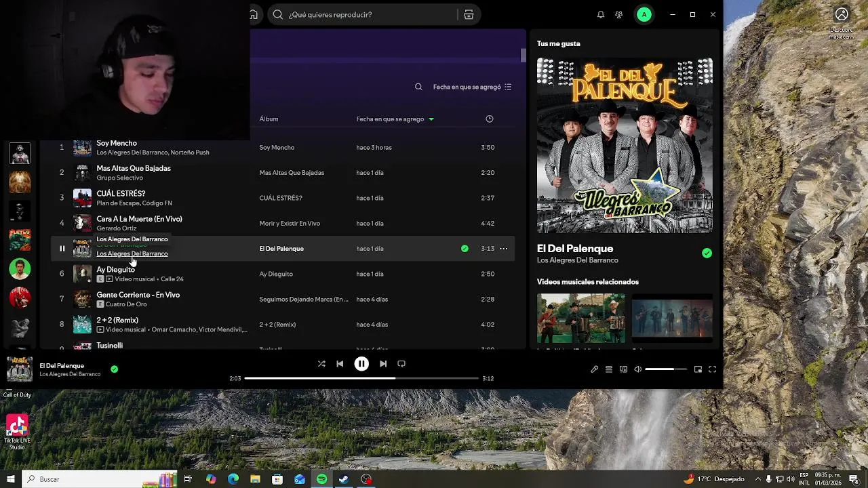This screenshot has width=868, height=488.
Task: Click the 'Videos musicales relacionados' heading
Action: pos(588,282)
